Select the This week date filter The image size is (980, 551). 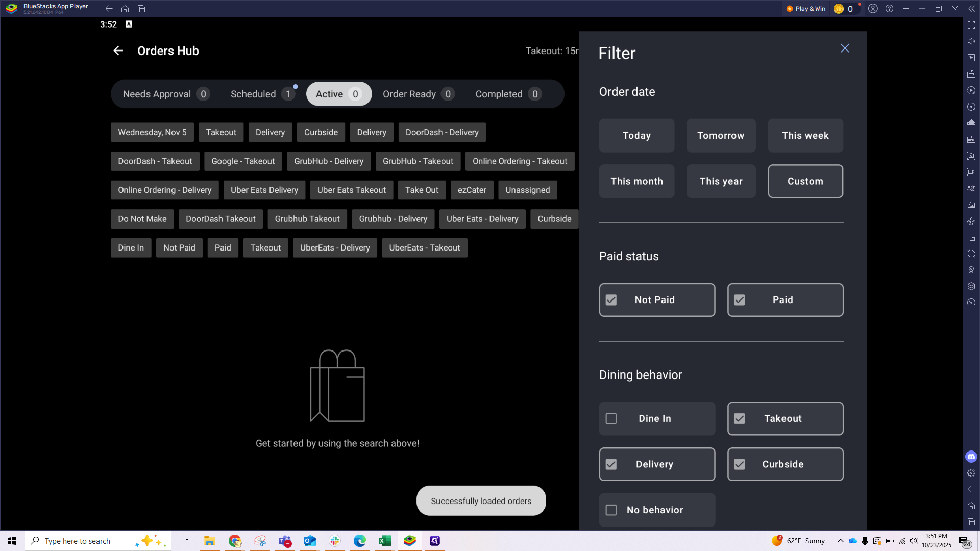[805, 136]
